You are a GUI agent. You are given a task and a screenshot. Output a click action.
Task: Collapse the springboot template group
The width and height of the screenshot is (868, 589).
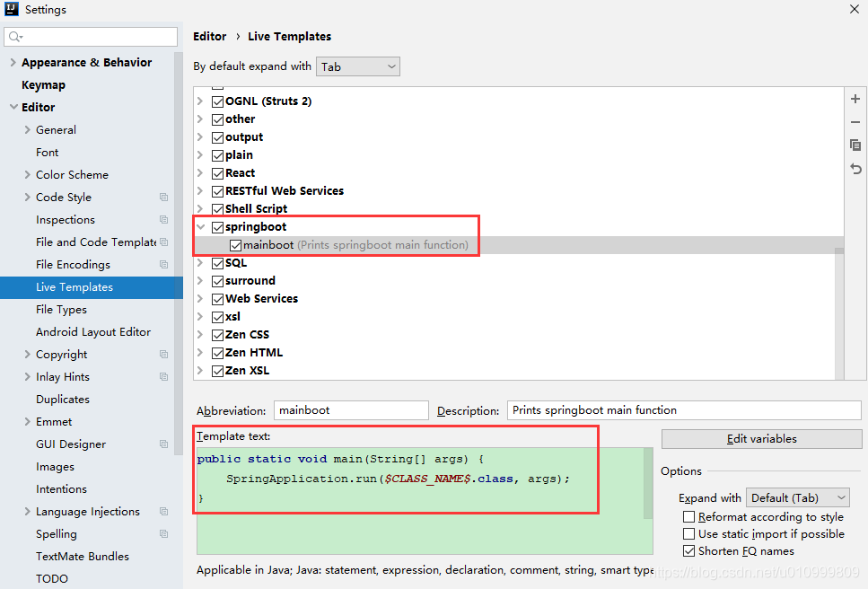[x=199, y=226]
